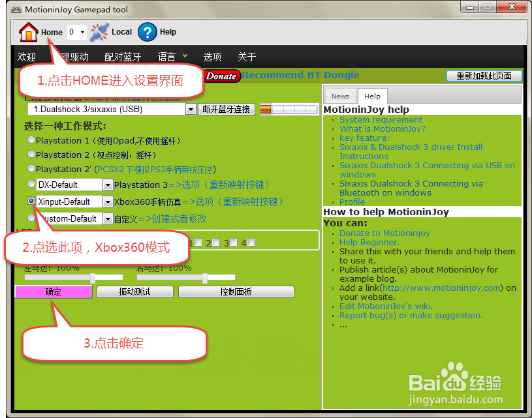The height and width of the screenshot is (418, 532).
Task: Open Sixaxis Dualshock 3 Connecting via USB link
Action: pos(427,170)
